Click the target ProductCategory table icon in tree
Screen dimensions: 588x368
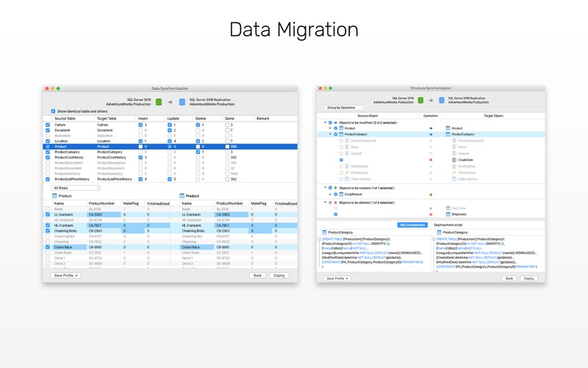click(x=448, y=135)
